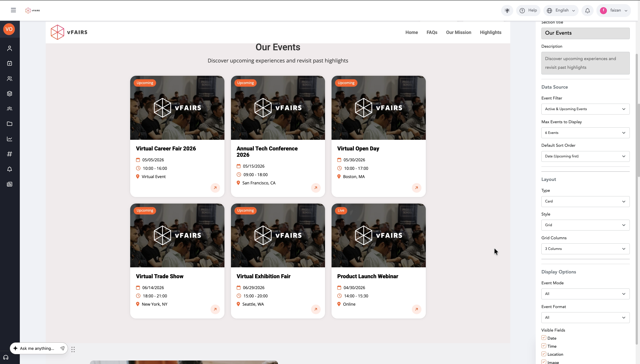
Task: Open the Grid Columns dropdown
Action: (x=586, y=249)
